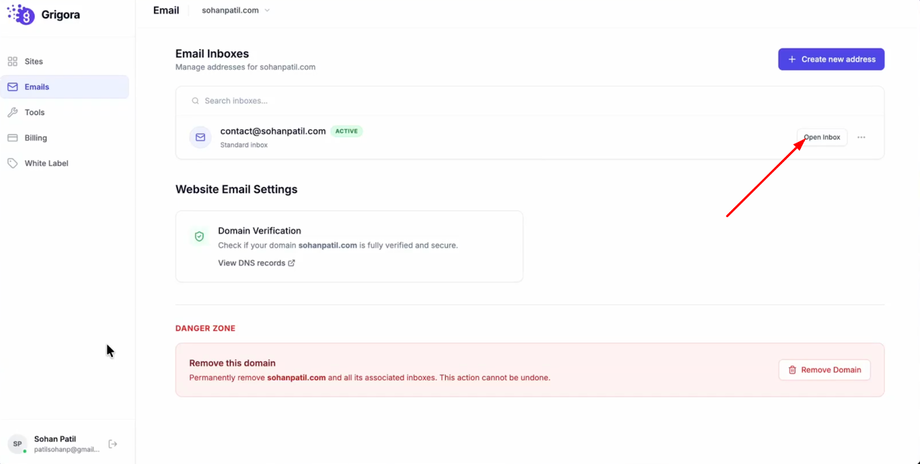Click the Grigora logo icon
This screenshot has width=920, height=464.
21,15
